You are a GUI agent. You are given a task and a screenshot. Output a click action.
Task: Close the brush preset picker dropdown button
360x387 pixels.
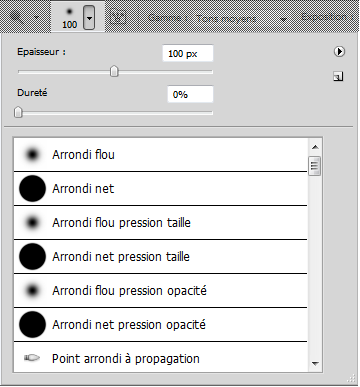[89, 17]
